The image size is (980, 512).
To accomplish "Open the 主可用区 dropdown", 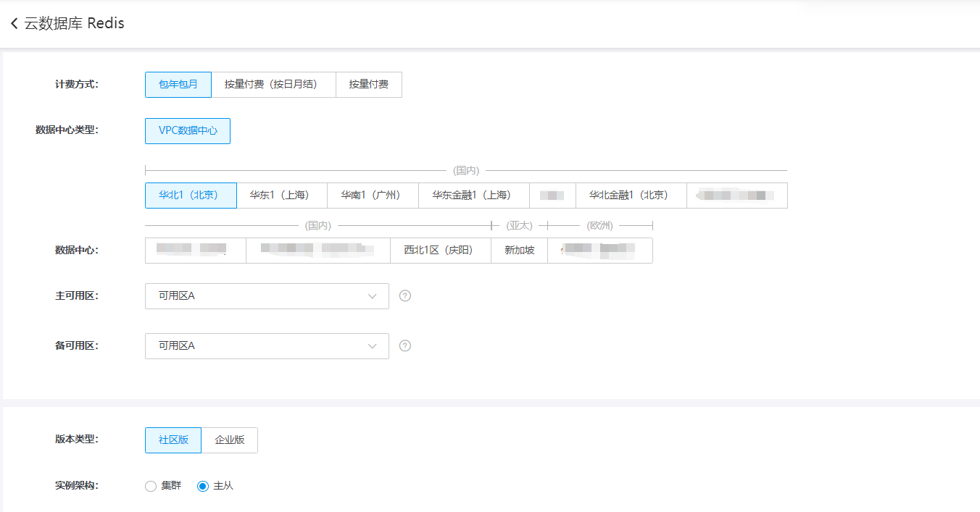I will coord(267,295).
